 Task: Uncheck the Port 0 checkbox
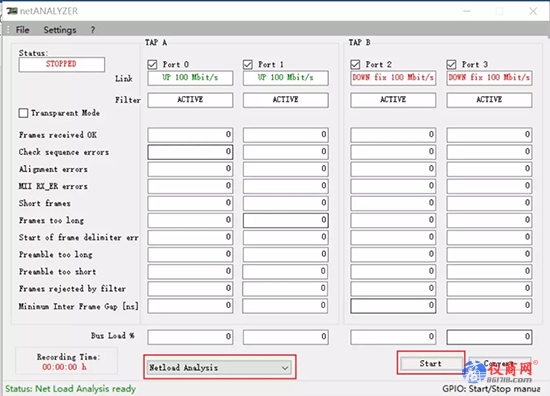(152, 64)
